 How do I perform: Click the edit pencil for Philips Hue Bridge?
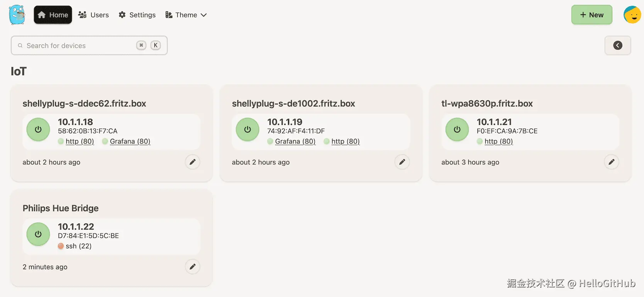(192, 266)
